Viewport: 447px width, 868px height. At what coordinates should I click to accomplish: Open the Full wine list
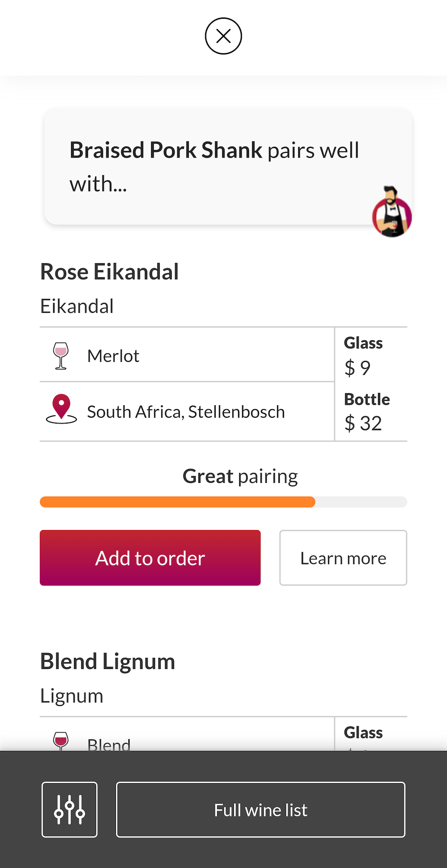point(261,809)
